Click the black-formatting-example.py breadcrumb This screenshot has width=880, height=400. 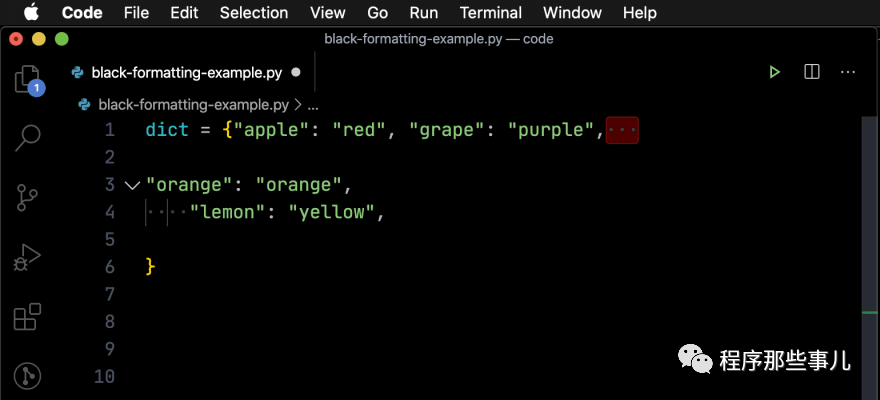(192, 104)
